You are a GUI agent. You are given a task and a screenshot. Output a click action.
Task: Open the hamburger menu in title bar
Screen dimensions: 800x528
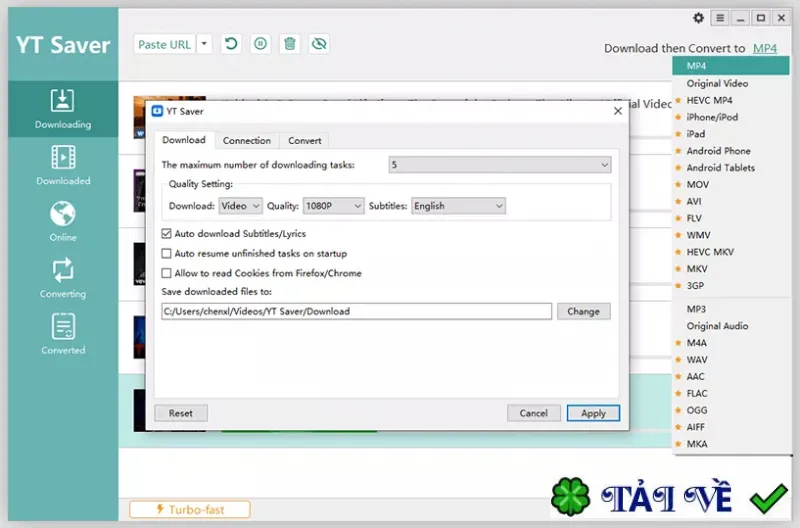(720, 18)
